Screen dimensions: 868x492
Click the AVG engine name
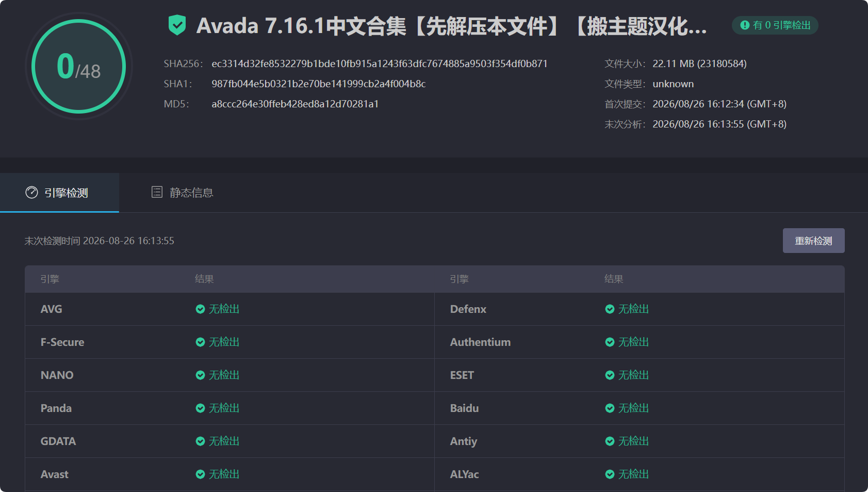coord(51,309)
